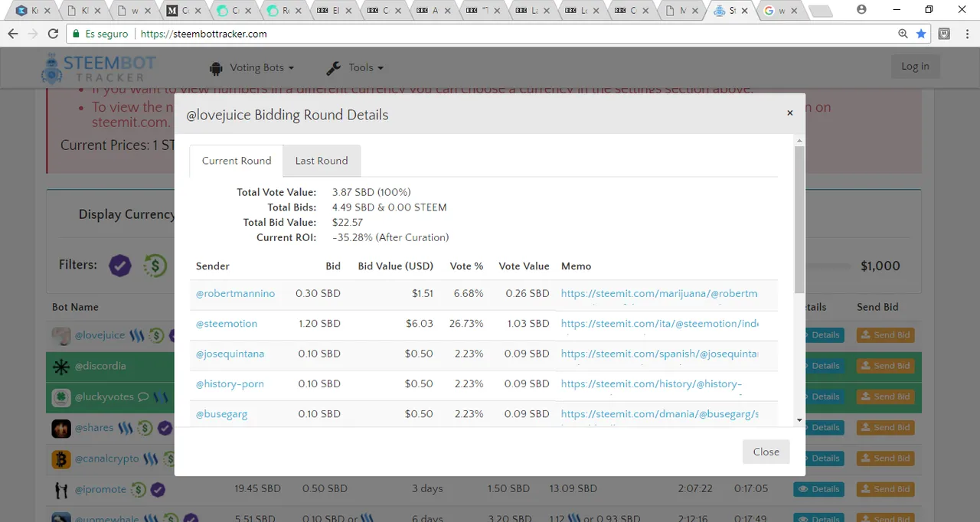Click Send Bid in the @lovejuice row
The height and width of the screenshot is (522, 980).
885,335
